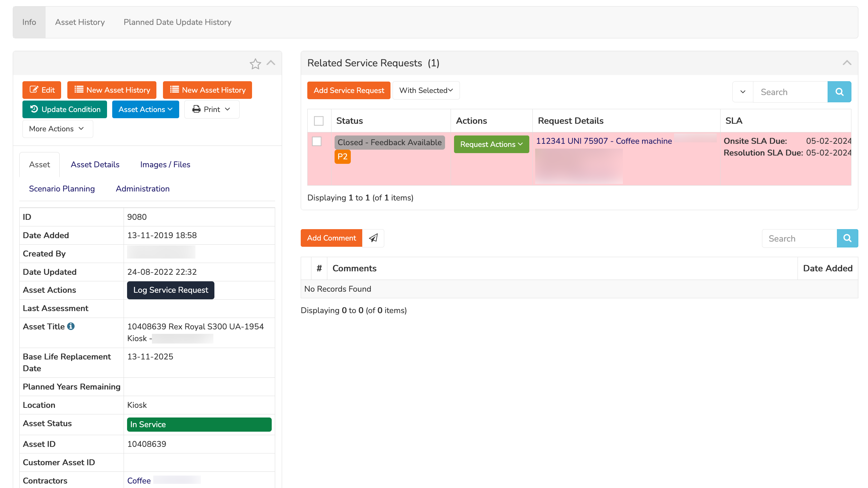Check the checkbox for the Closed service request
868x488 pixels.
[317, 141]
